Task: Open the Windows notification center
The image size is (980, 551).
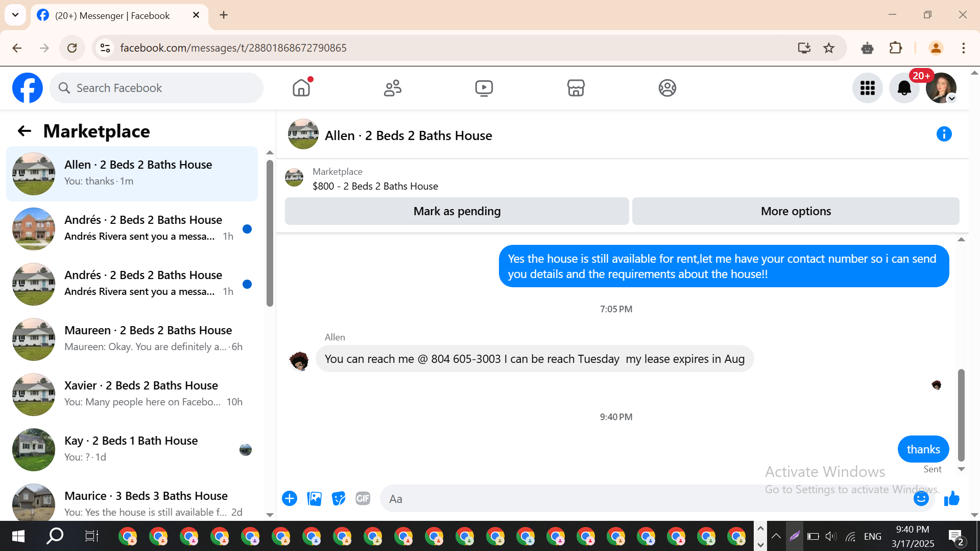Action: pos(955,537)
